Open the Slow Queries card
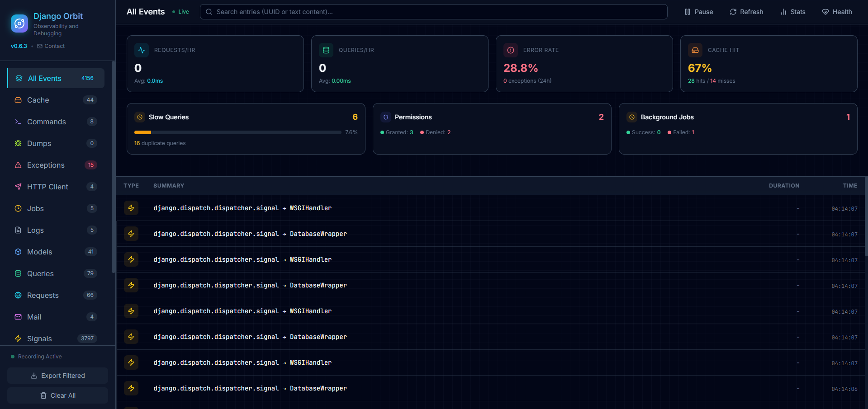The image size is (868, 409). click(x=246, y=129)
